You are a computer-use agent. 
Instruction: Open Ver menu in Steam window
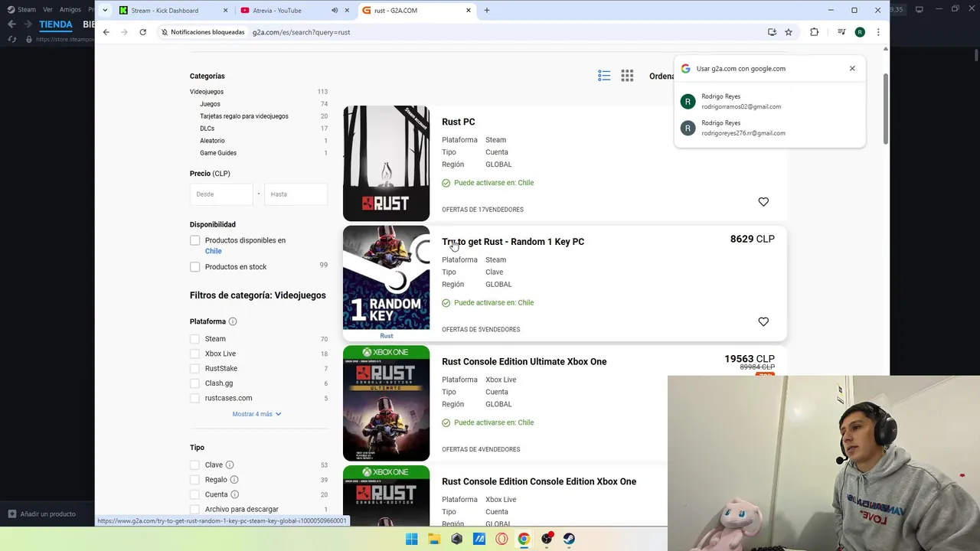[x=48, y=10]
